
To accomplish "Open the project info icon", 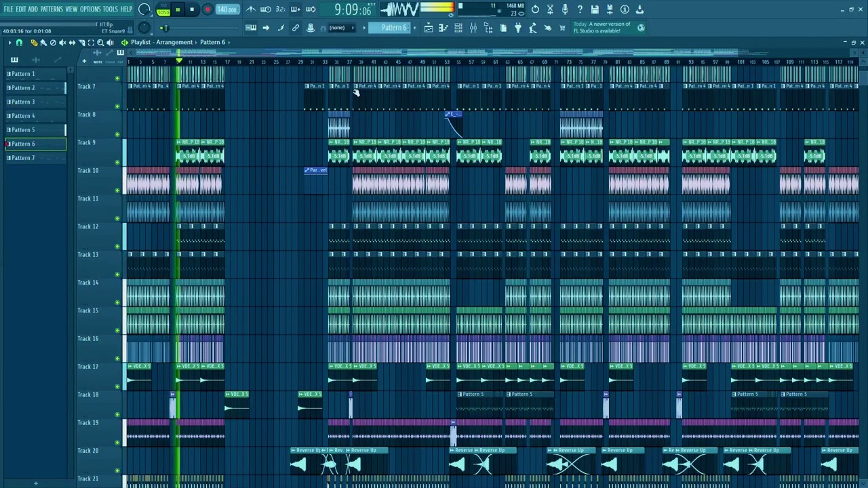I will point(625,9).
